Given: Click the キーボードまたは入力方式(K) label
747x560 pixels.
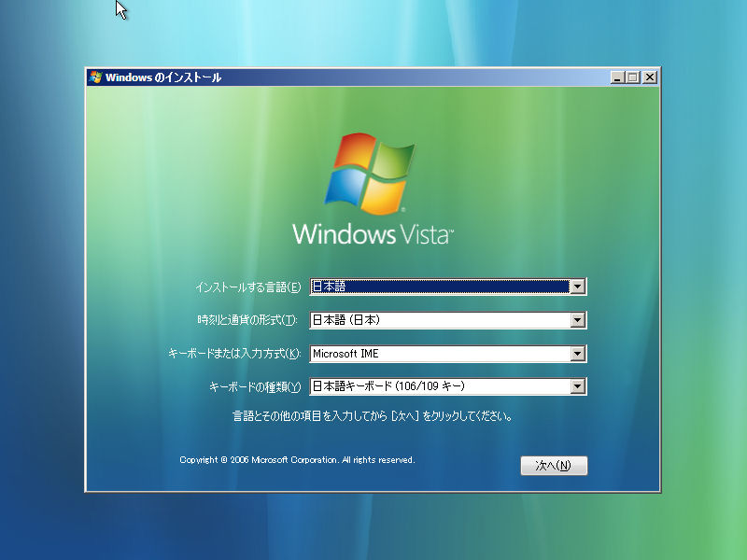Looking at the screenshot, I should click(x=234, y=354).
